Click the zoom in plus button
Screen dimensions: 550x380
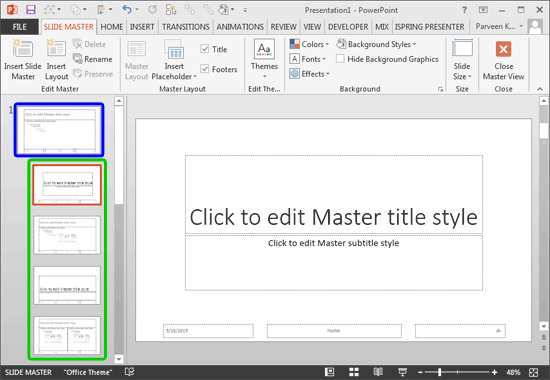click(x=494, y=372)
